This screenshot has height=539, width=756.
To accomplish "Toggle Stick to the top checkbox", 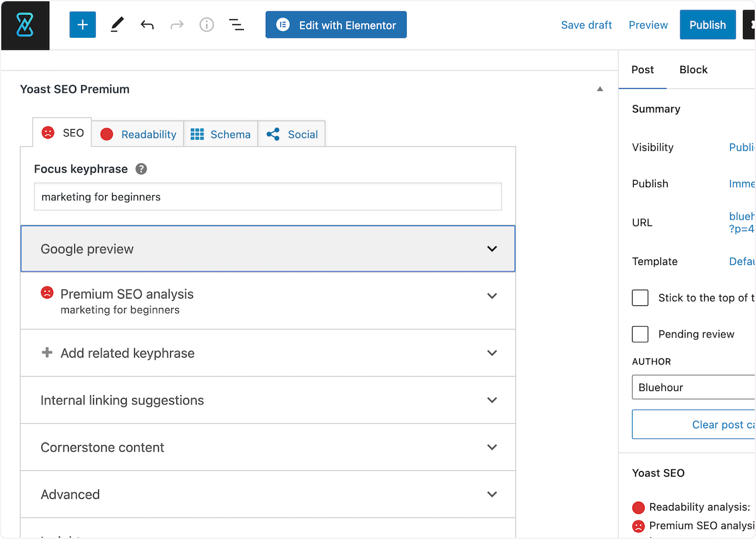I will 640,298.
